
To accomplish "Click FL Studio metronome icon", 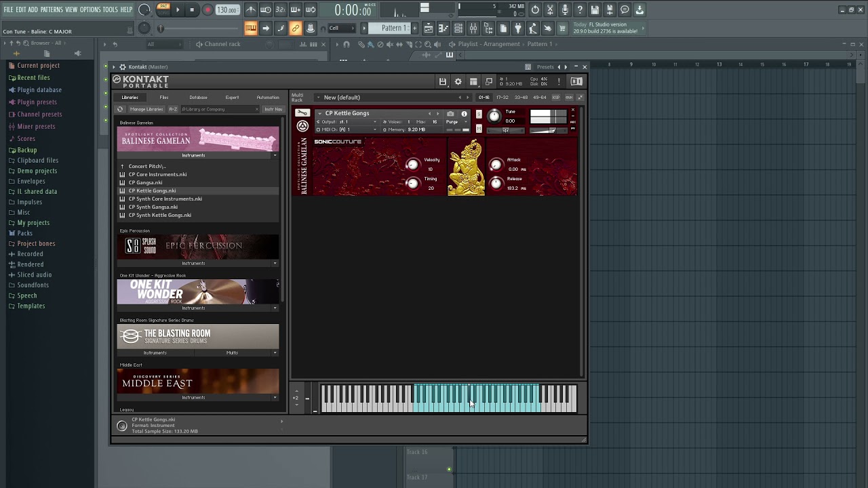I will [251, 9].
